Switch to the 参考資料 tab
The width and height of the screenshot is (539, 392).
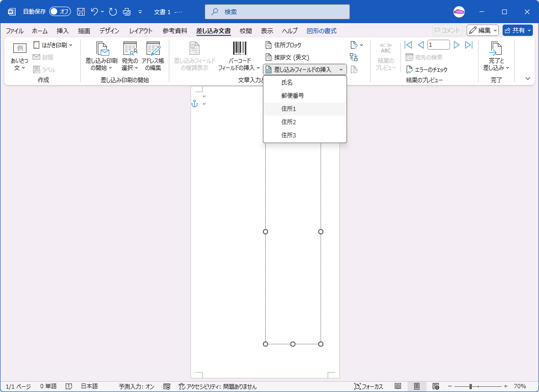click(x=175, y=31)
